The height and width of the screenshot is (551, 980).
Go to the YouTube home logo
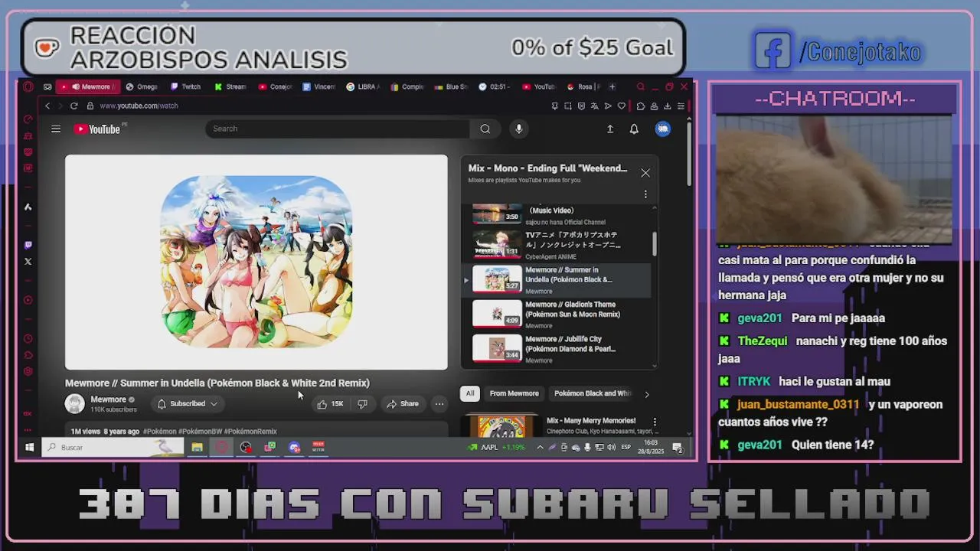pyautogui.click(x=97, y=129)
